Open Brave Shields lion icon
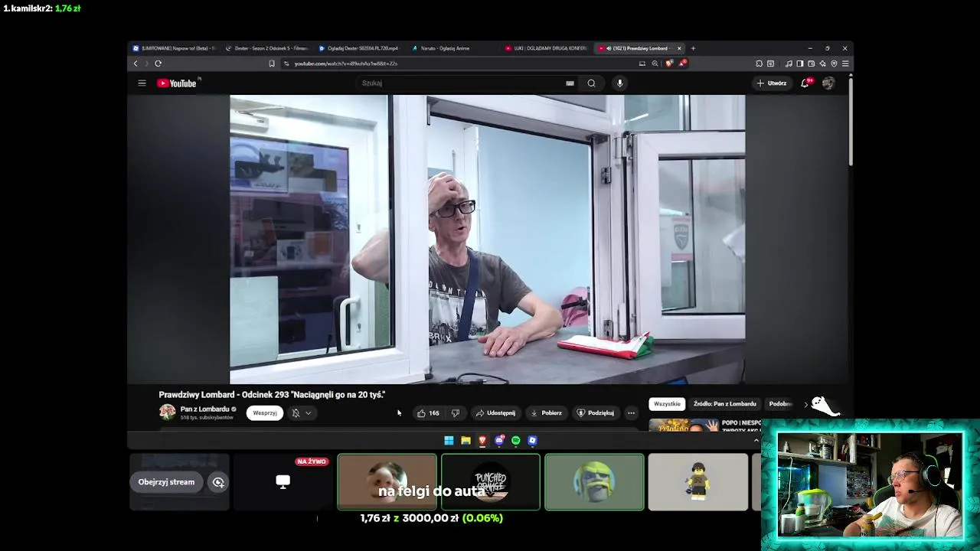Screen dimensions: 980x551 [669, 64]
